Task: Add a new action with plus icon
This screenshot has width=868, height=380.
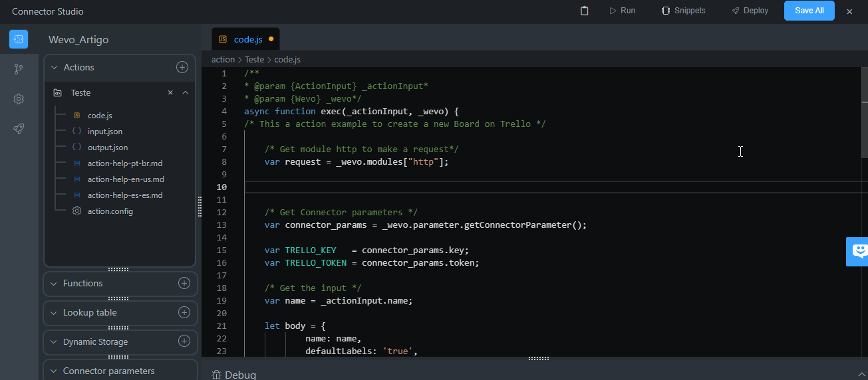Action: click(182, 67)
